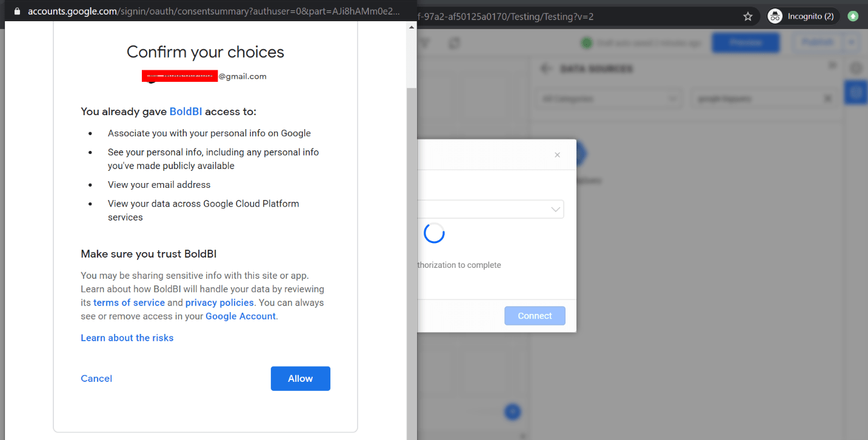Image resolution: width=868 pixels, height=440 pixels.
Task: Click the lock icon in the address bar
Action: 16,11
